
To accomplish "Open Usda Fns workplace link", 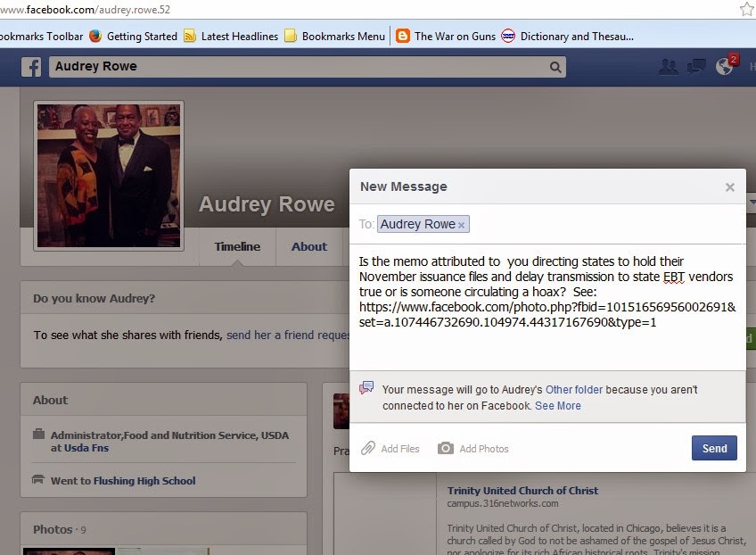I will pos(86,448).
